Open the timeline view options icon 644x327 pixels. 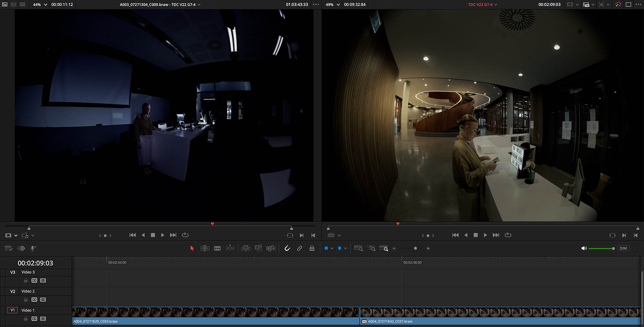click(8, 248)
